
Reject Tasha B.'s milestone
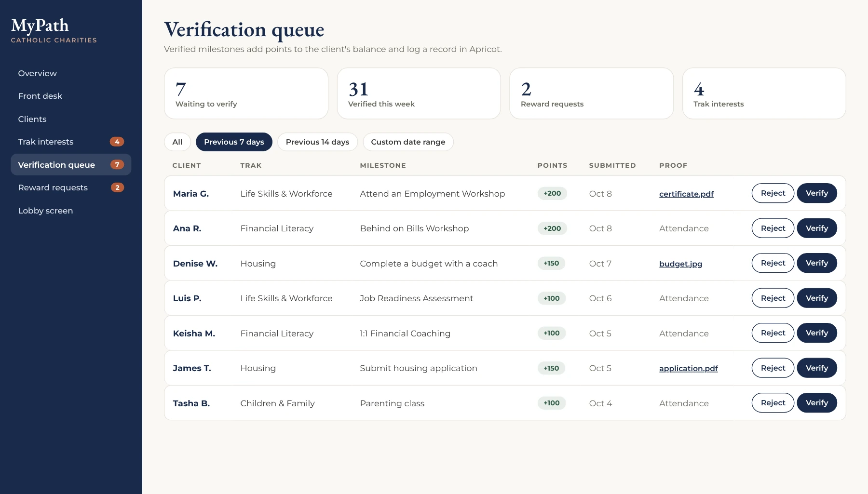pos(773,403)
